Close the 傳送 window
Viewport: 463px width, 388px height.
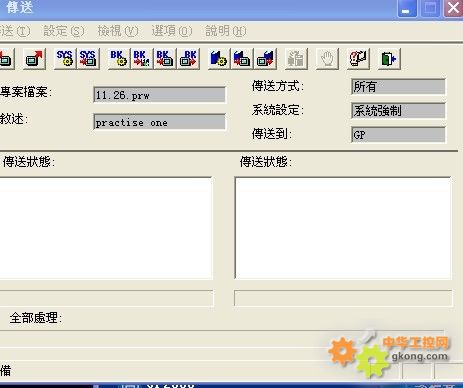tap(453, 8)
